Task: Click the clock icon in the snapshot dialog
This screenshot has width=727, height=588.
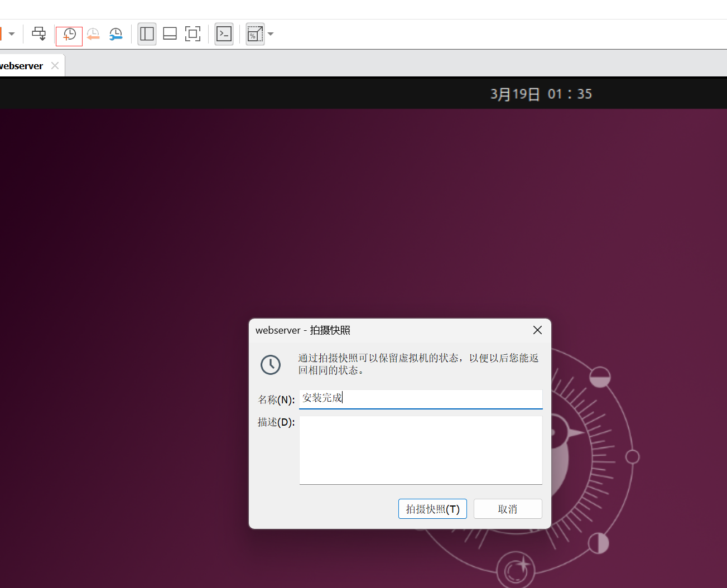Action: pos(271,364)
